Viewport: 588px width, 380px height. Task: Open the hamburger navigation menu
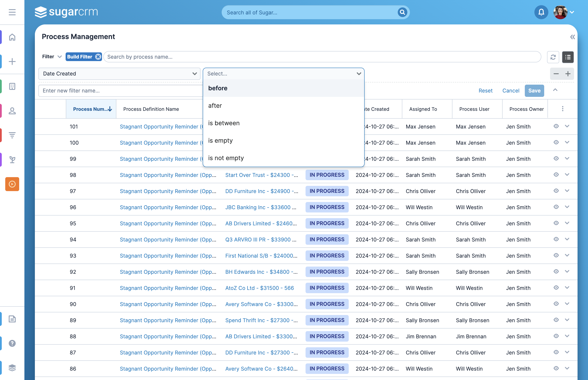(12, 12)
